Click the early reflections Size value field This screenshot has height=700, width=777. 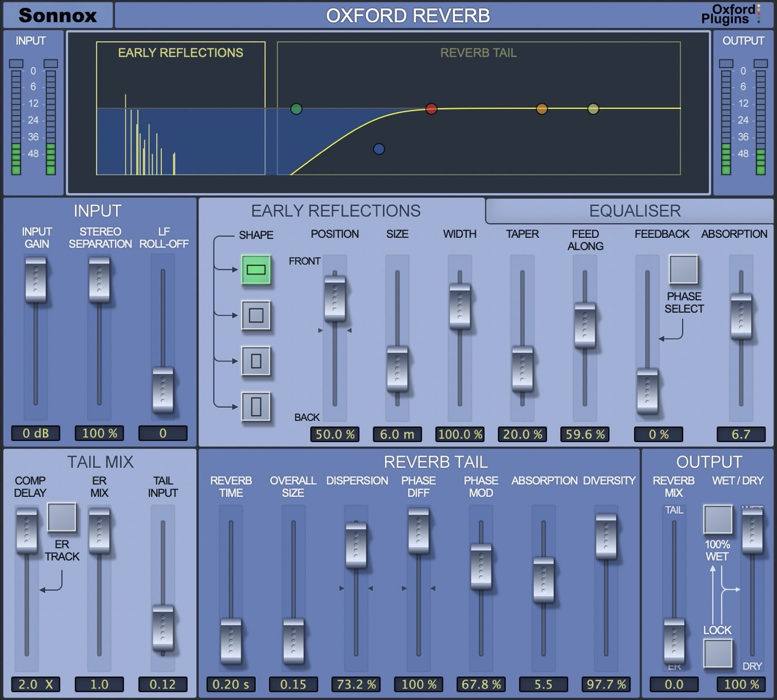[x=397, y=434]
